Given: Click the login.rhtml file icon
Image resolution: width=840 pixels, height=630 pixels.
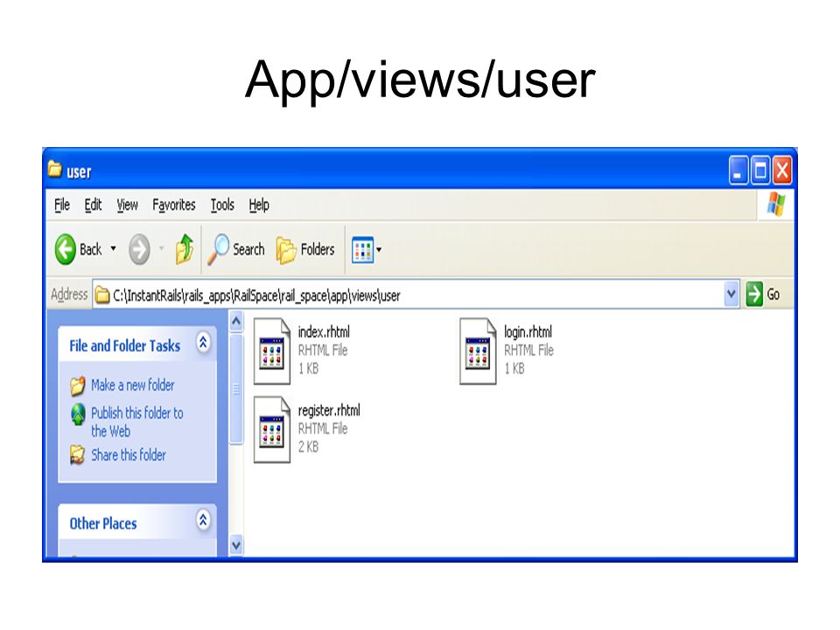Looking at the screenshot, I should [x=478, y=352].
